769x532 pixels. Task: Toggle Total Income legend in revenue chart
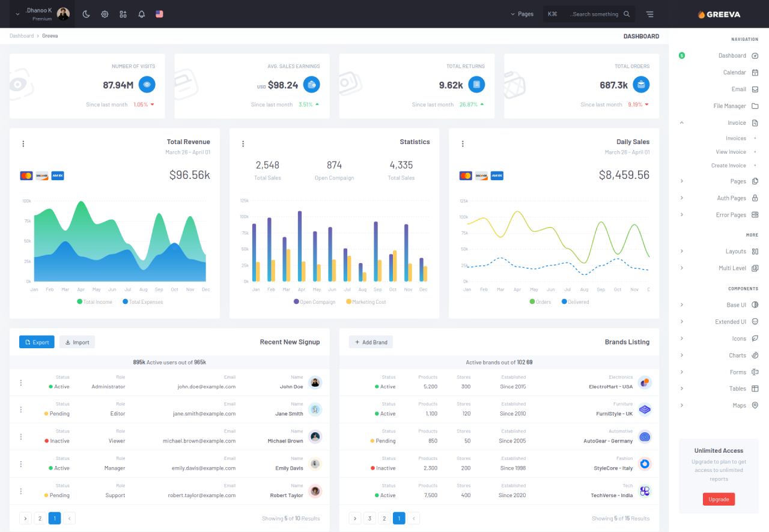[95, 302]
